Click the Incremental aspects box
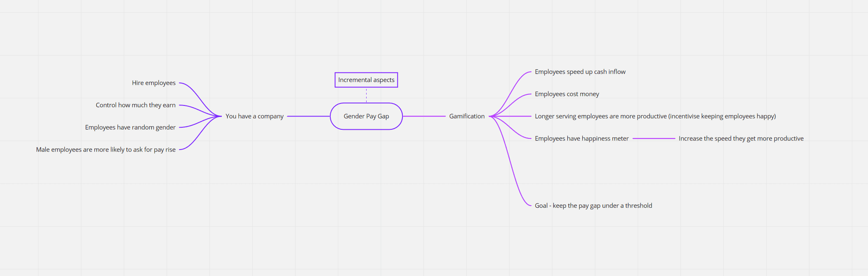The image size is (868, 276). (x=366, y=80)
